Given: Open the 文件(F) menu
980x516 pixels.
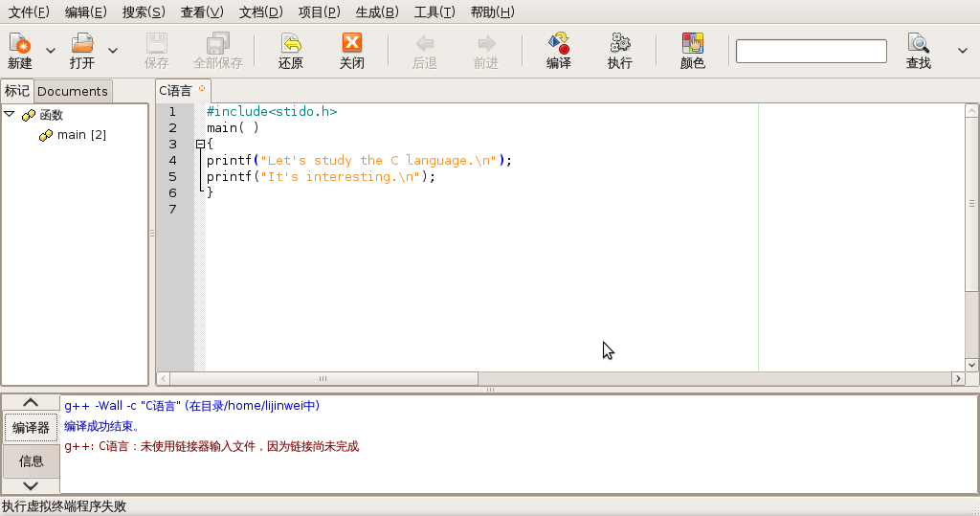Looking at the screenshot, I should pos(29,11).
